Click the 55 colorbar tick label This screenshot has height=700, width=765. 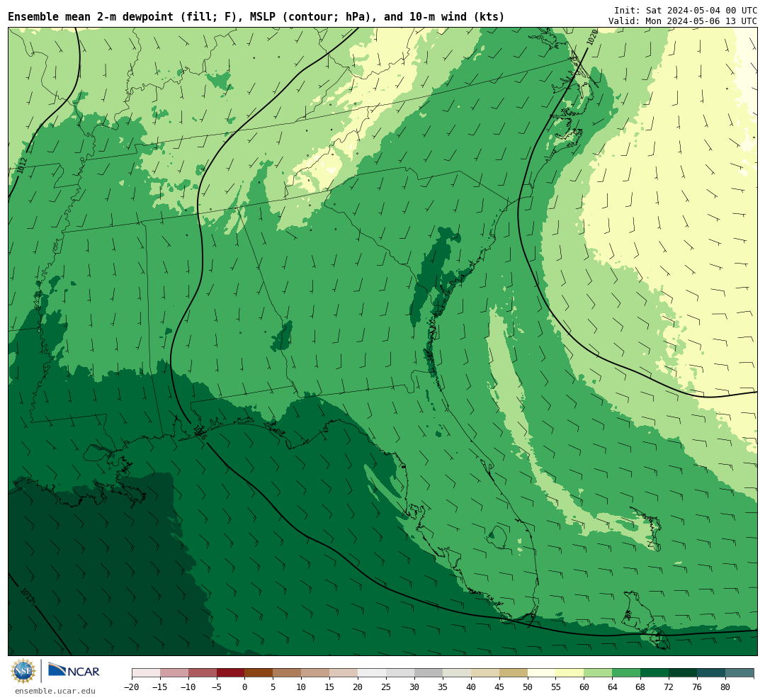coord(556,687)
